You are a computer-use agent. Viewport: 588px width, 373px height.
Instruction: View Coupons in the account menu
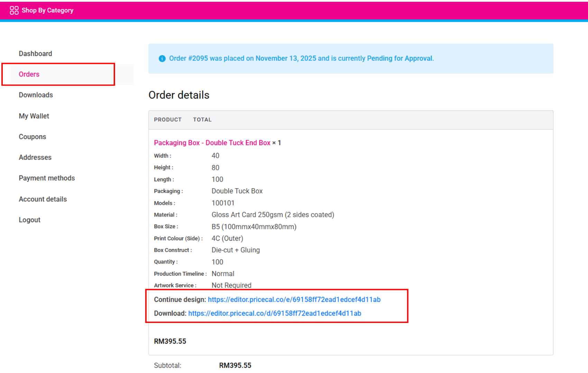[32, 137]
